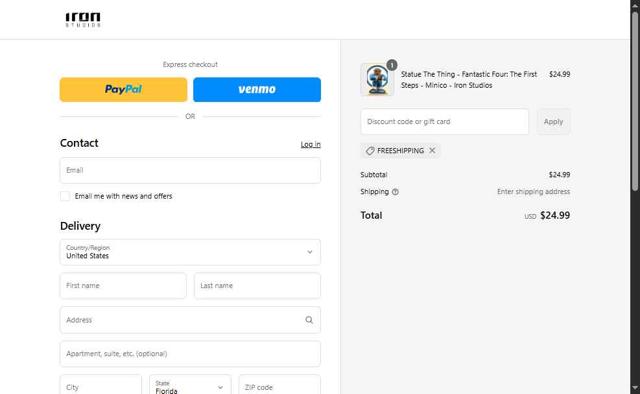640x394 pixels.
Task: Focus the Email input field
Action: pos(190,170)
